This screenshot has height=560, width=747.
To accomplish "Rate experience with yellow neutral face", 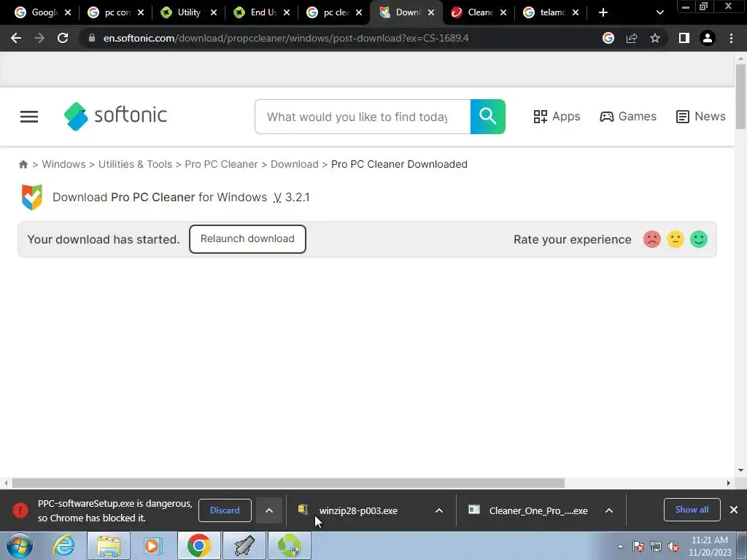I will tap(675, 239).
